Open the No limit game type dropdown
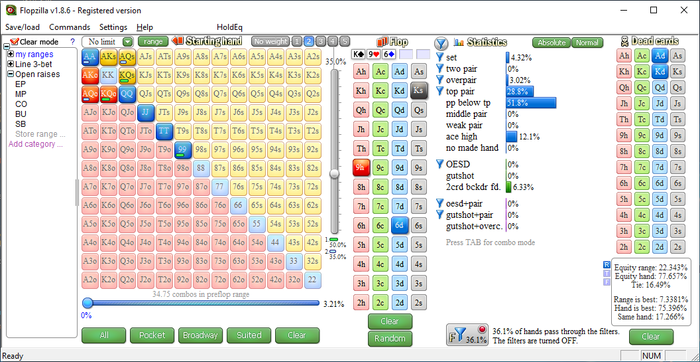 [128, 42]
